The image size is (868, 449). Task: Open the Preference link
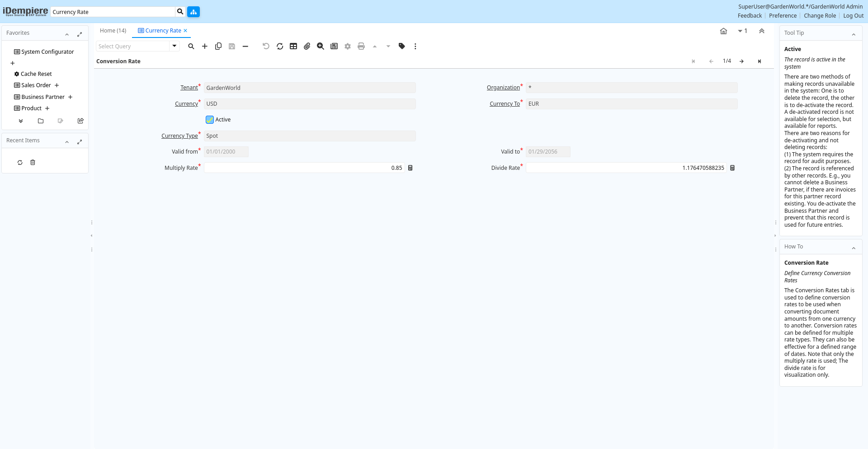point(783,16)
